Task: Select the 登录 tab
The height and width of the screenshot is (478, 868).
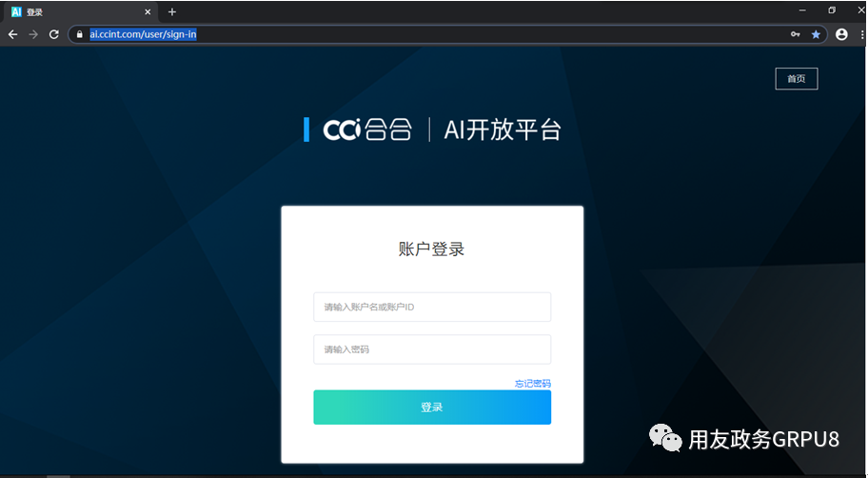Action: click(82, 11)
